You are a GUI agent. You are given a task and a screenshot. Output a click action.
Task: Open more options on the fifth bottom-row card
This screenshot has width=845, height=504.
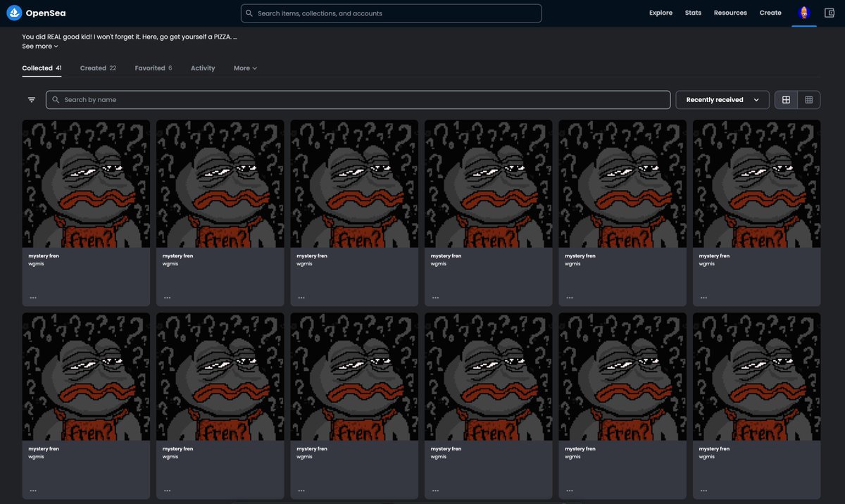point(570,490)
